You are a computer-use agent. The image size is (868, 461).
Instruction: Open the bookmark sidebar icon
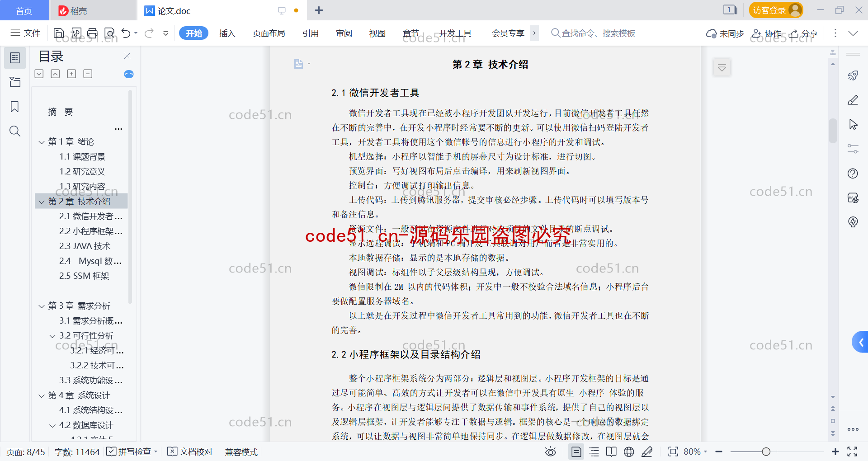coord(15,107)
